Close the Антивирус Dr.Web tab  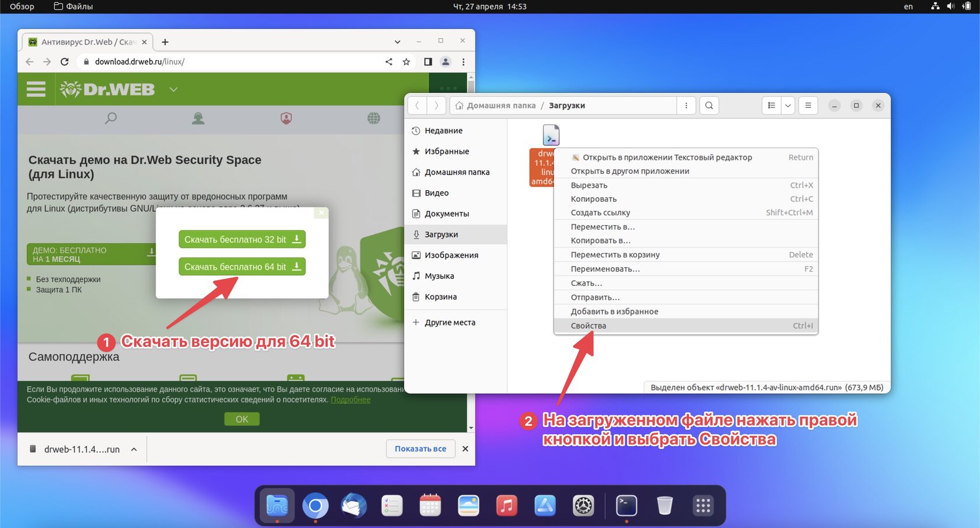pos(145,42)
